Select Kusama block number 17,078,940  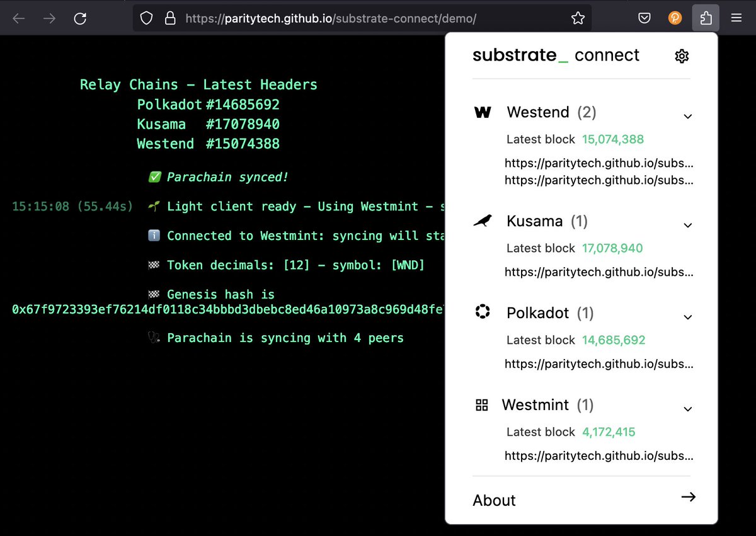click(x=612, y=248)
